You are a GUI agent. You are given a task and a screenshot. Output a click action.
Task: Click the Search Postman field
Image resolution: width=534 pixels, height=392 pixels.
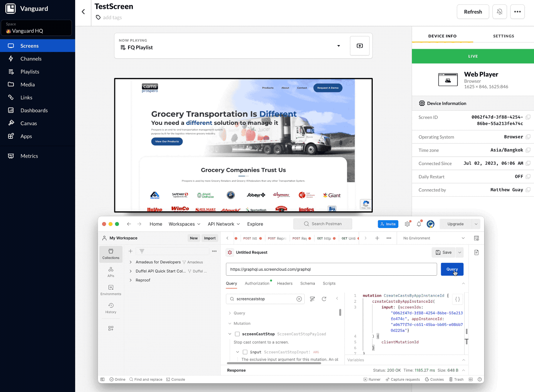pos(323,224)
